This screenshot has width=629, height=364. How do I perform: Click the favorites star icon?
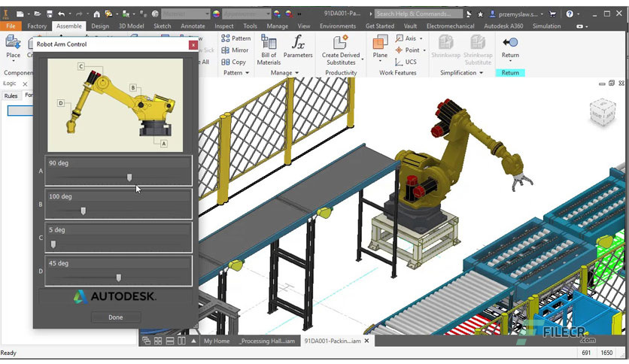click(480, 14)
